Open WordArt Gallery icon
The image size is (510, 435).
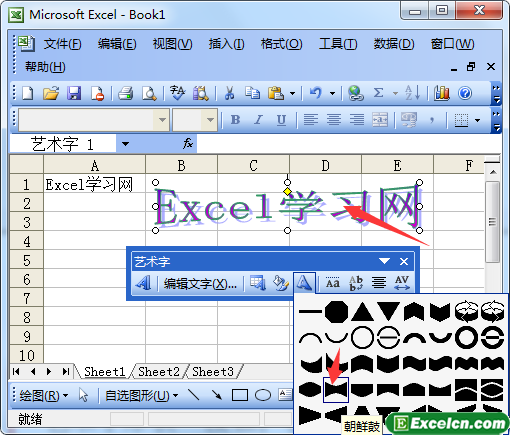pos(258,284)
